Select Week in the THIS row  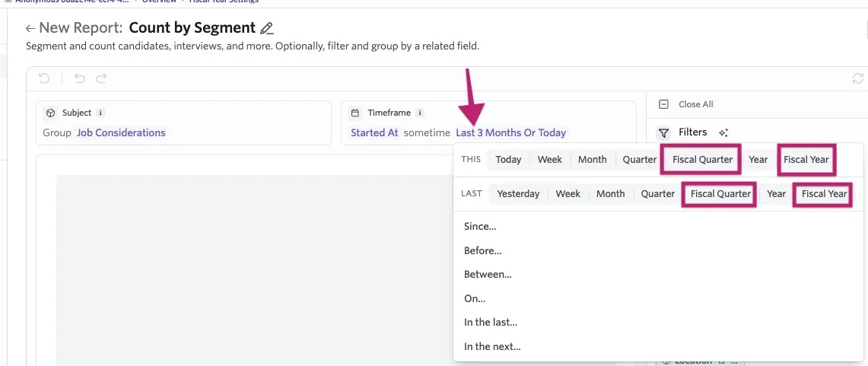[x=550, y=160]
